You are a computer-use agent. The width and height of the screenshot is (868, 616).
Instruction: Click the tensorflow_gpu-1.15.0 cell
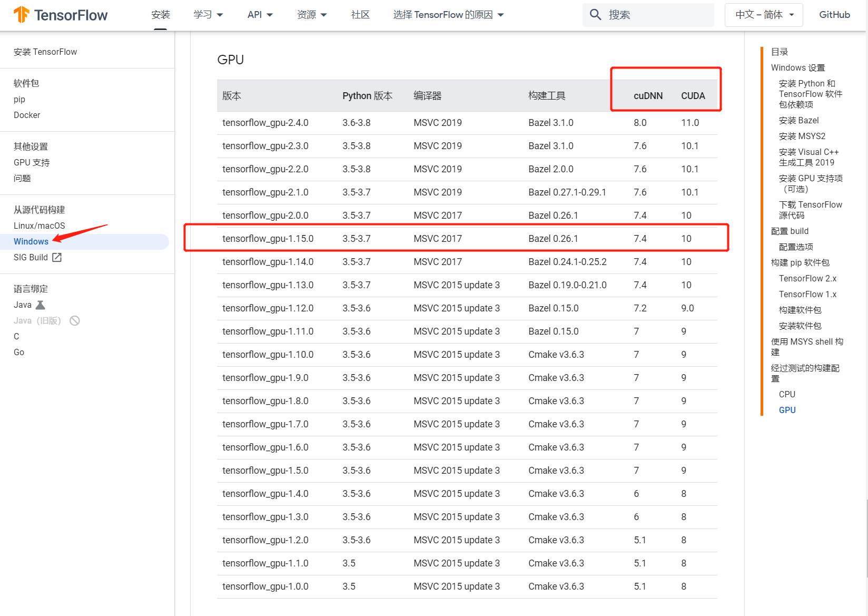point(268,239)
